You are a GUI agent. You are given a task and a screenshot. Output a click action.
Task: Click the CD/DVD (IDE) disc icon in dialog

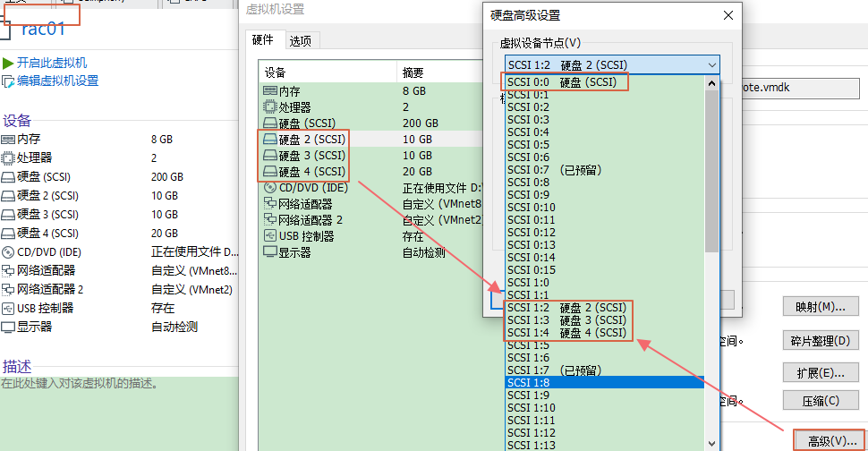(269, 188)
